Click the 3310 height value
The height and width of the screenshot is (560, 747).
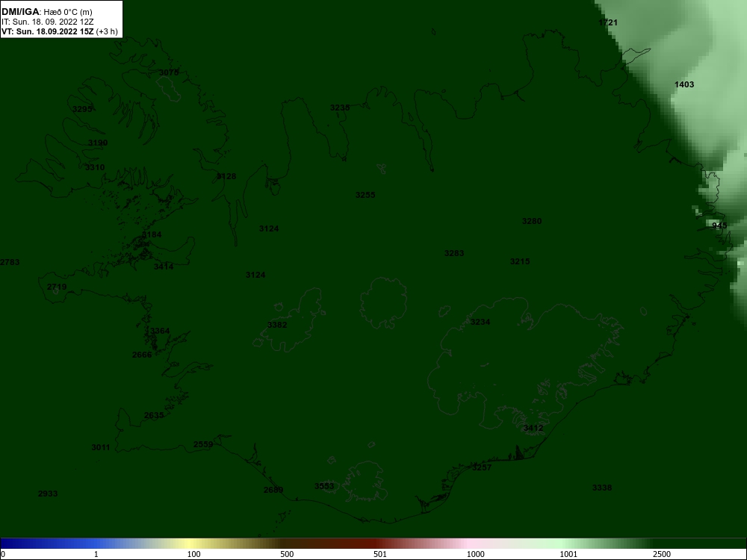coord(95,167)
